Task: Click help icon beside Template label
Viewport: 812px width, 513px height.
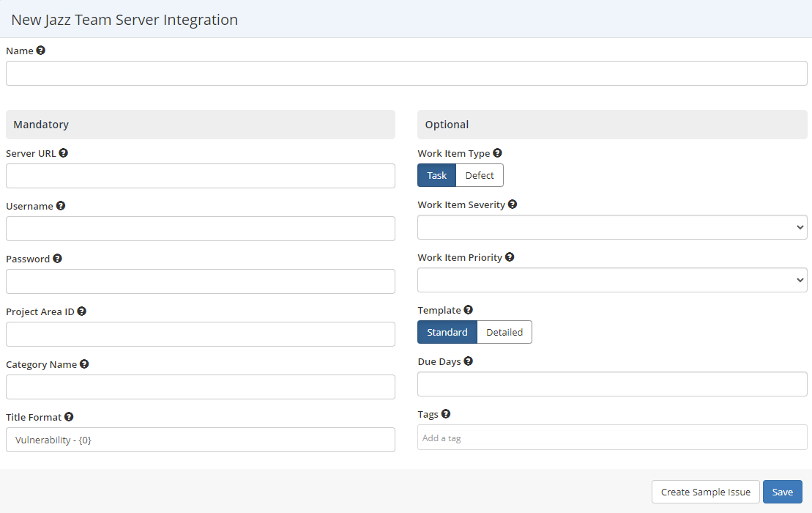Action: tap(469, 309)
